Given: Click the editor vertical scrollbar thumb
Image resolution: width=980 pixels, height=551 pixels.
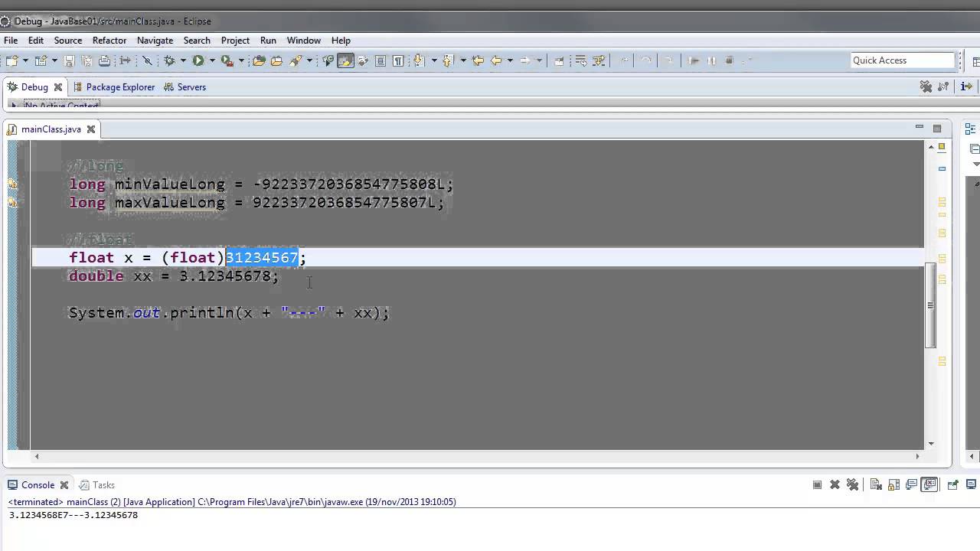Looking at the screenshot, I should [930, 305].
